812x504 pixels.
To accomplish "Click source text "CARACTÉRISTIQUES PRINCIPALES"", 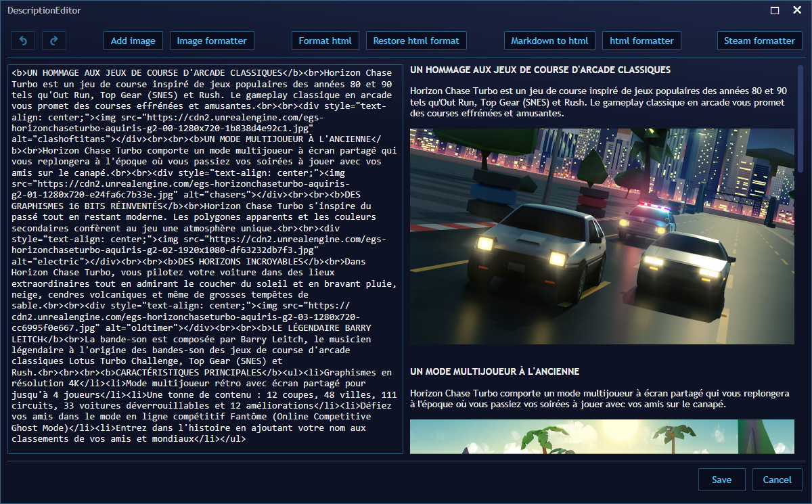I will click(x=189, y=373).
